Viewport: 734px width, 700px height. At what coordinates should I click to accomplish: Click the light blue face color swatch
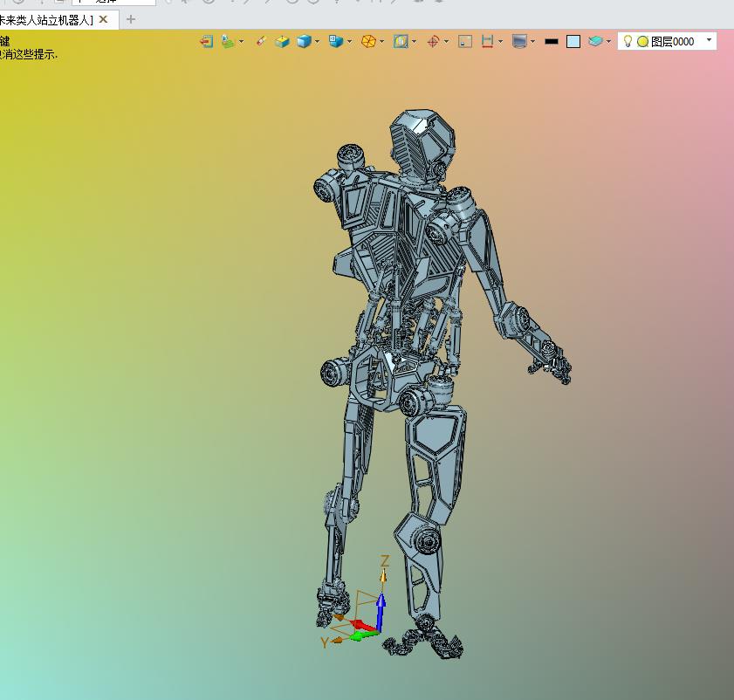[x=573, y=42]
